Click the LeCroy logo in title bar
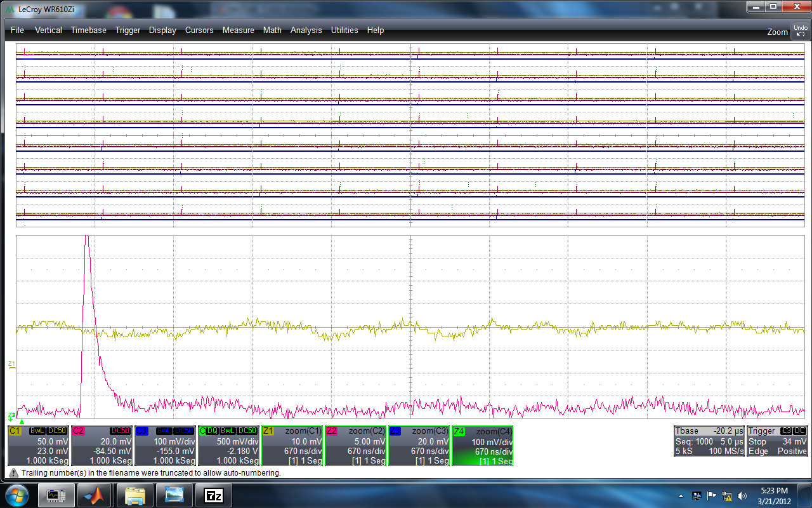Image resolution: width=812 pixels, height=508 pixels. coord(9,9)
